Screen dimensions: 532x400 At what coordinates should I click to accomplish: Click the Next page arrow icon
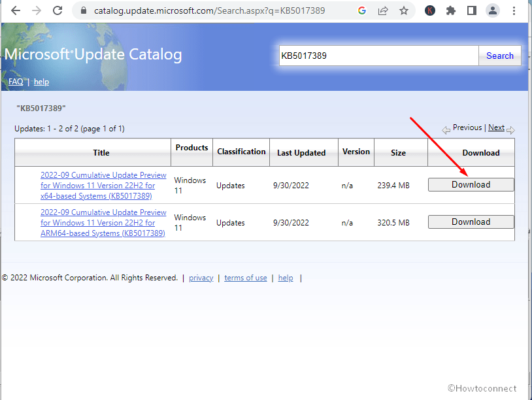tap(510, 130)
